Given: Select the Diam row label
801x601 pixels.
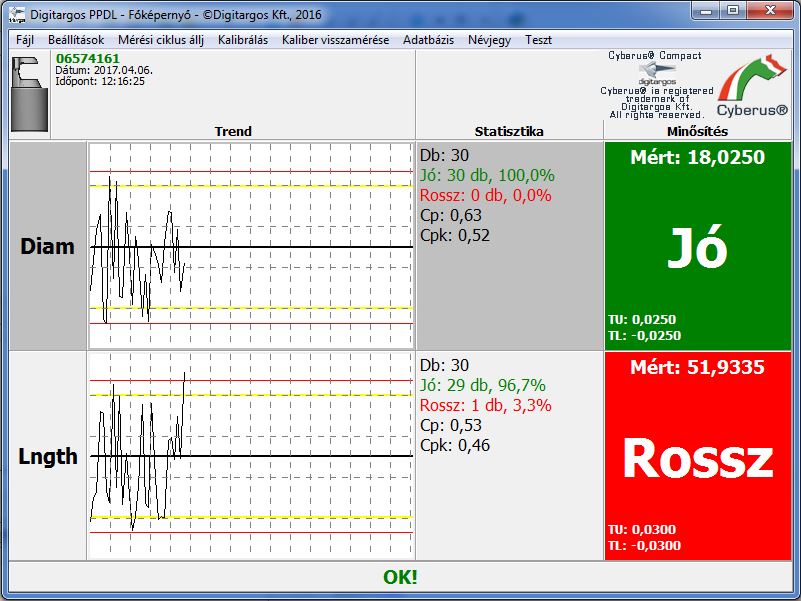Looking at the screenshot, I should 48,246.
